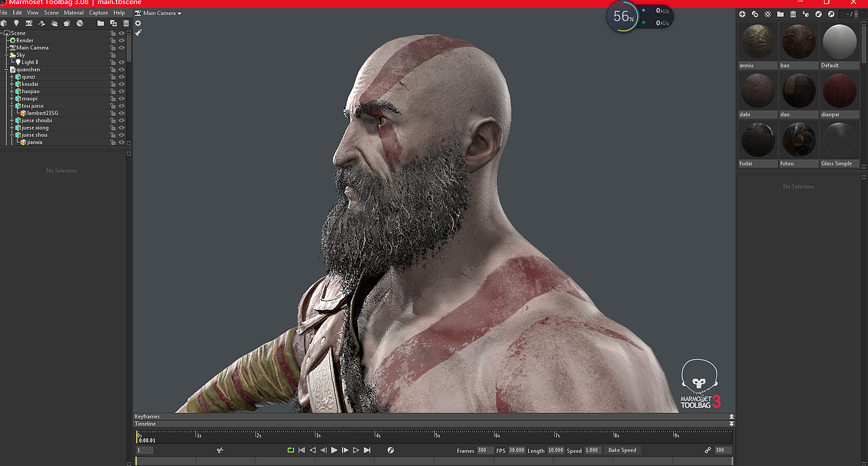Viewport: 868px width, 466px height.
Task: Import a material with arrow-in icon
Action: [818, 14]
